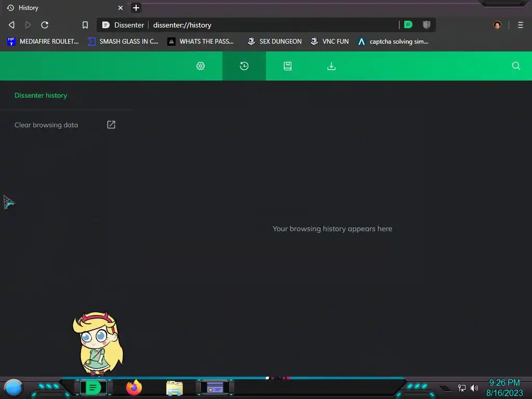Select the History clock tab

click(x=244, y=66)
